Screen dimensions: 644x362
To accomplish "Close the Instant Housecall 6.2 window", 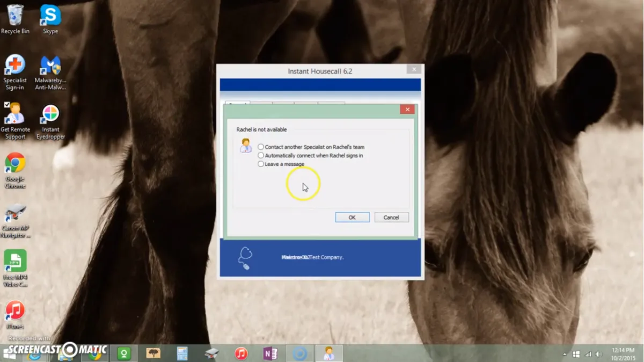I will [x=413, y=69].
